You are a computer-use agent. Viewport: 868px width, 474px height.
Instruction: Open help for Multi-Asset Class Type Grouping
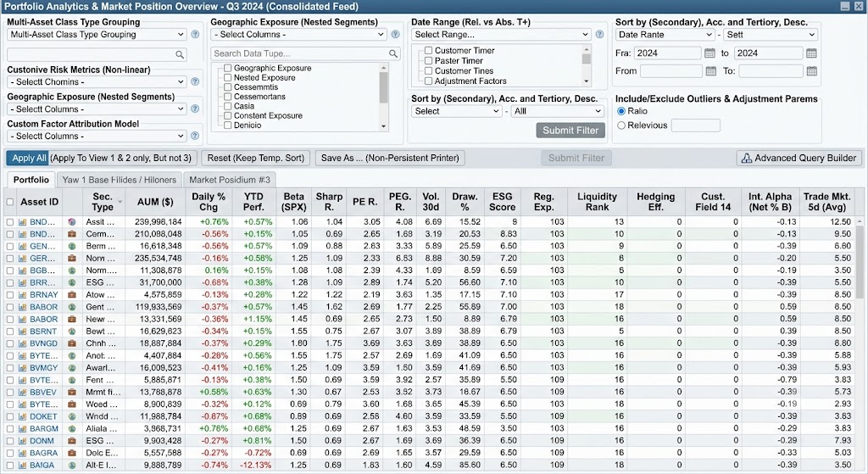coord(195,34)
